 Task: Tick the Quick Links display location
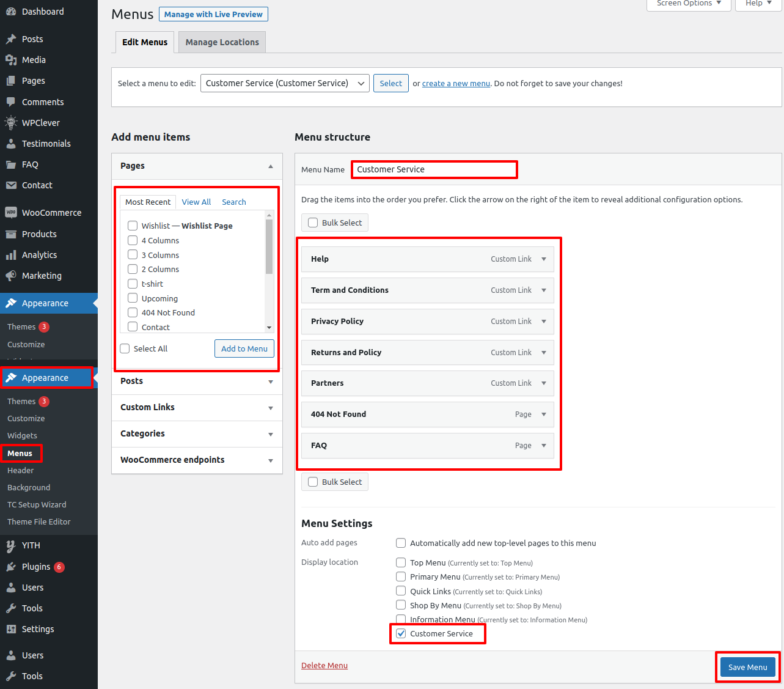pyautogui.click(x=401, y=591)
